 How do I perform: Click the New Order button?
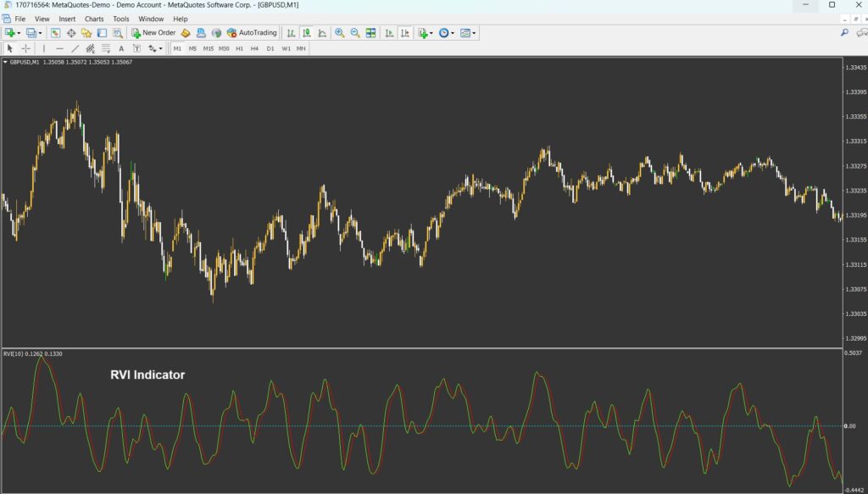point(153,33)
